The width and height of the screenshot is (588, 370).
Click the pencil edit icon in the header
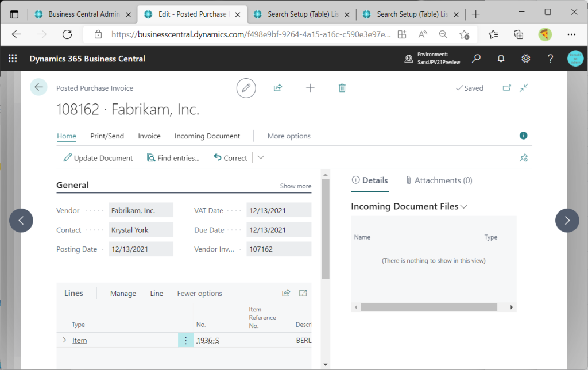tap(246, 88)
